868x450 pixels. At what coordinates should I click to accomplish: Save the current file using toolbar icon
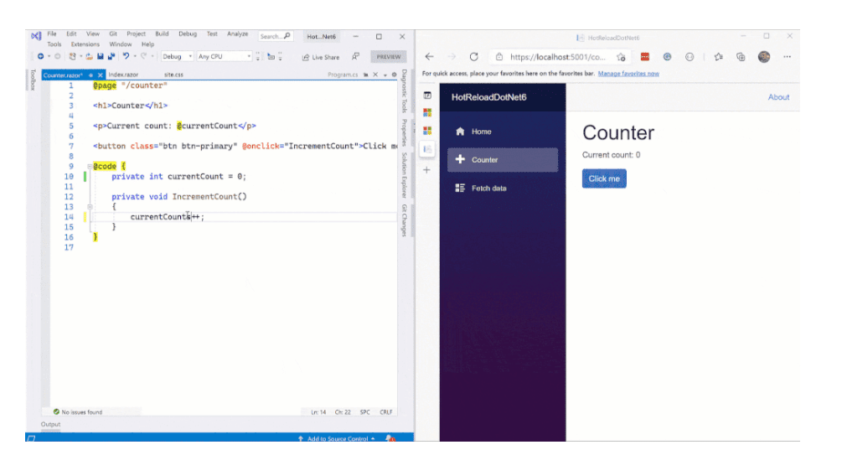coord(101,56)
